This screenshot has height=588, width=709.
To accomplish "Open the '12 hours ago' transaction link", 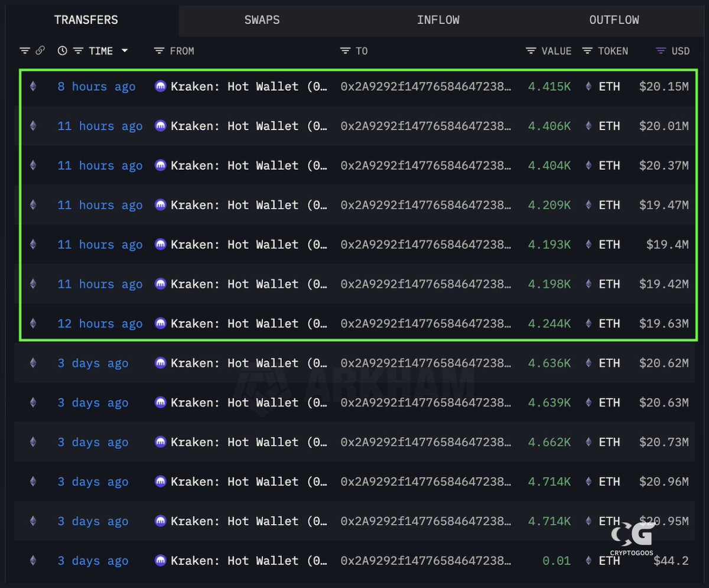I will pyautogui.click(x=100, y=324).
